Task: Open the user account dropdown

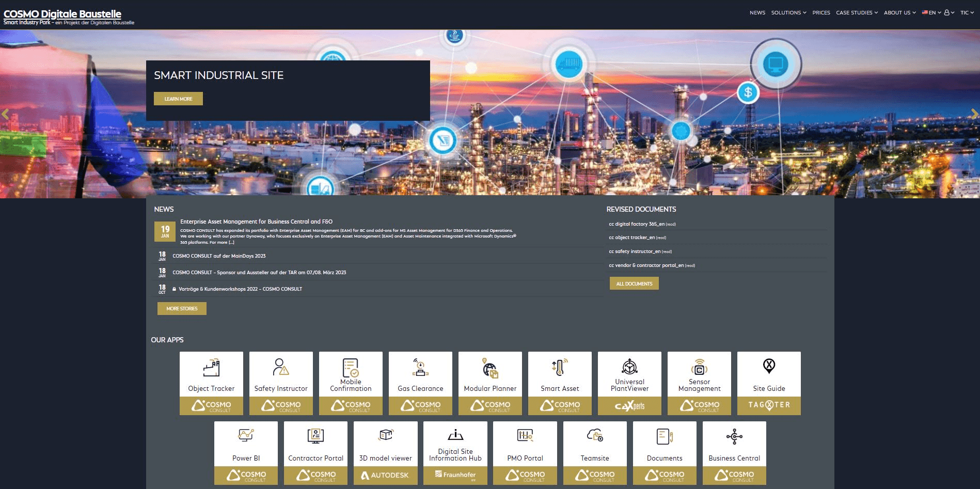Action: tap(949, 12)
